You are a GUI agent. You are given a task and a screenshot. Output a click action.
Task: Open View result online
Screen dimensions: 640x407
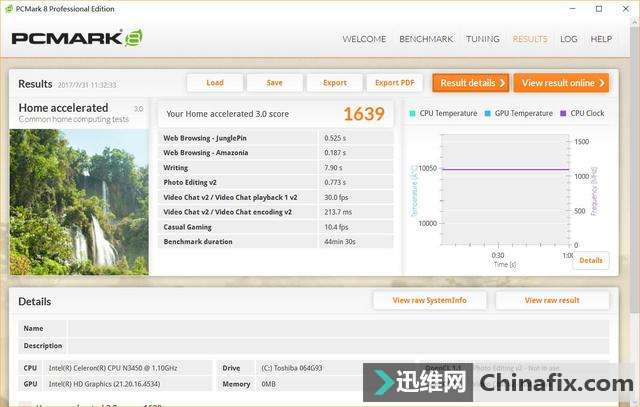[x=561, y=83]
